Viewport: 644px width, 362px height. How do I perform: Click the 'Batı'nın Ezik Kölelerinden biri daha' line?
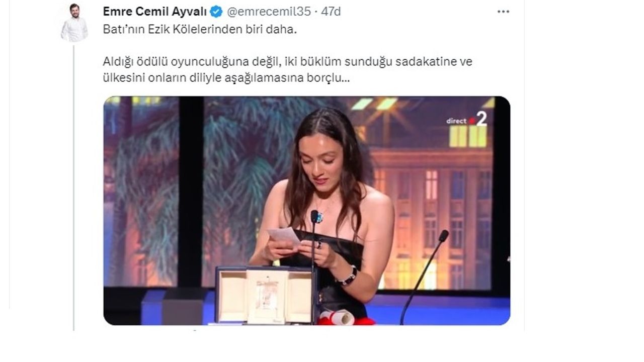click(200, 30)
